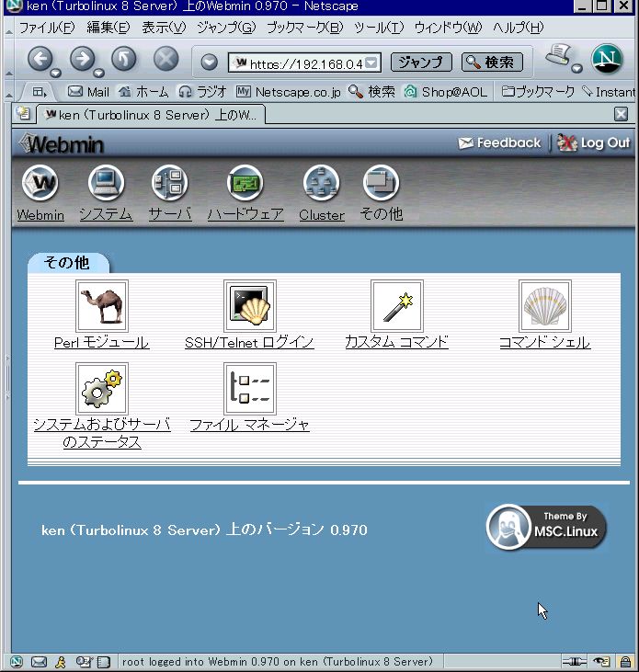Select the Cluster category icon
The width and height of the screenshot is (639, 672).
[322, 183]
